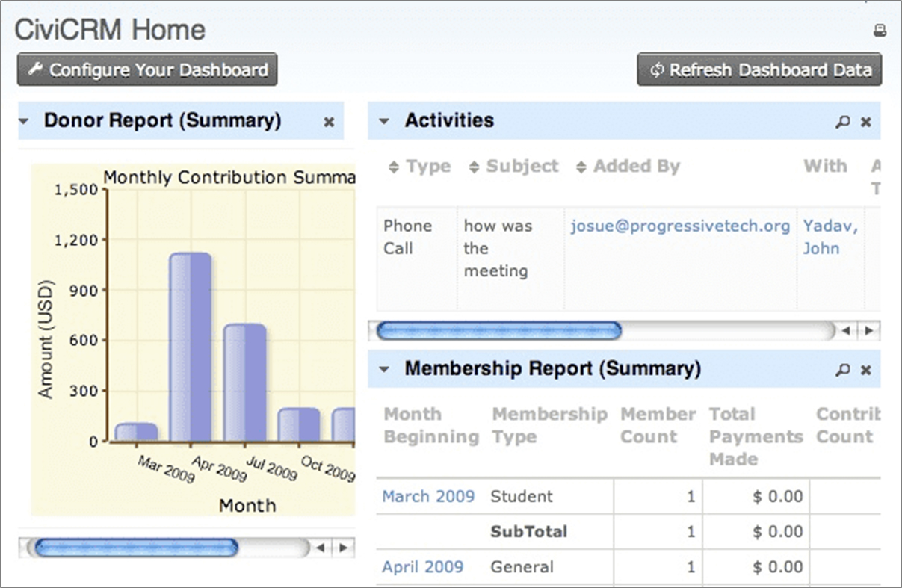This screenshot has width=902, height=588.
Task: Click left arrow of Activities scrollbar
Action: [845, 331]
